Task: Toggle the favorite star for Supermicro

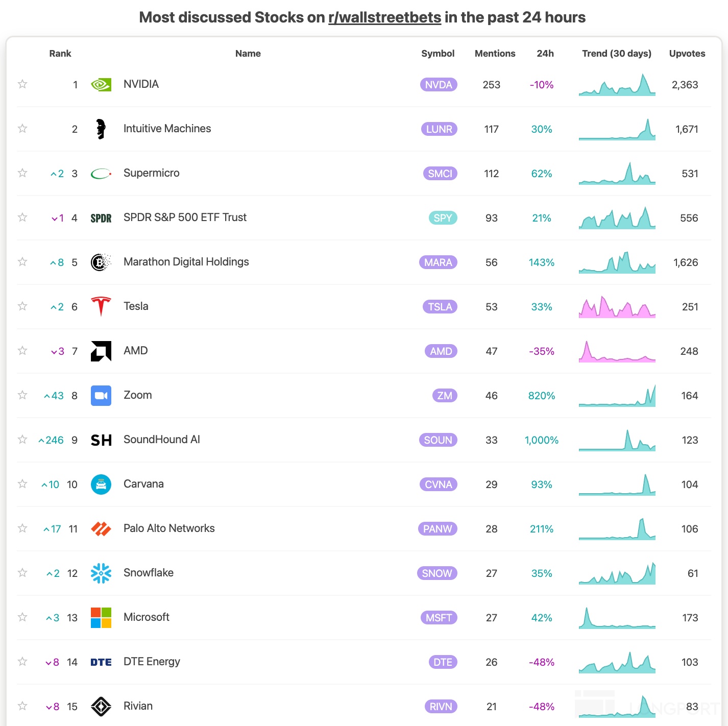Action: click(x=22, y=173)
